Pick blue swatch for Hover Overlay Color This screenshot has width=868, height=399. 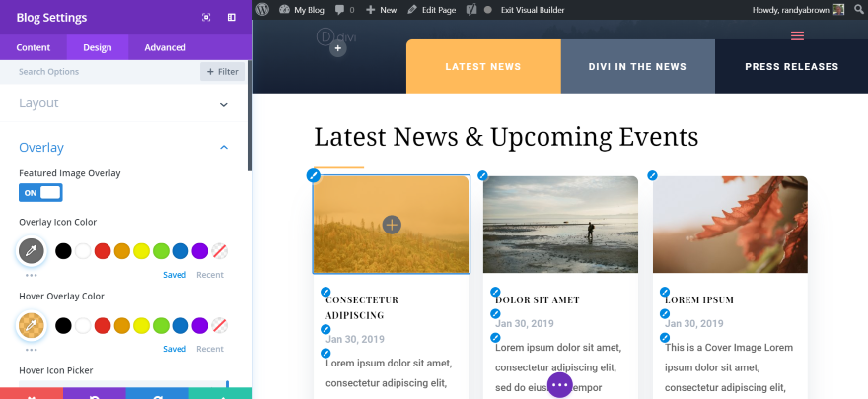[181, 325]
